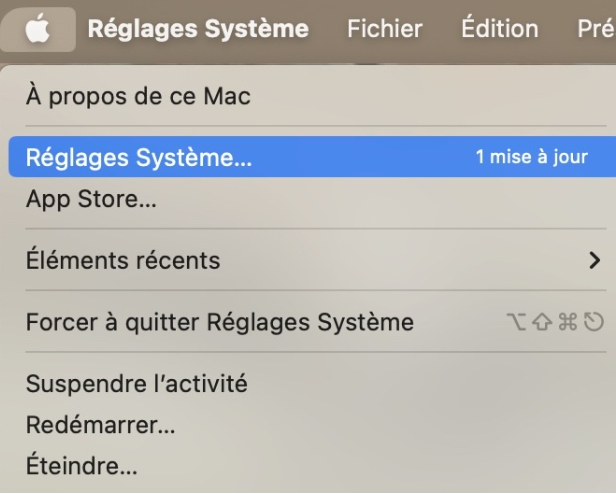Open the Réglages Système app menu

pos(198,29)
